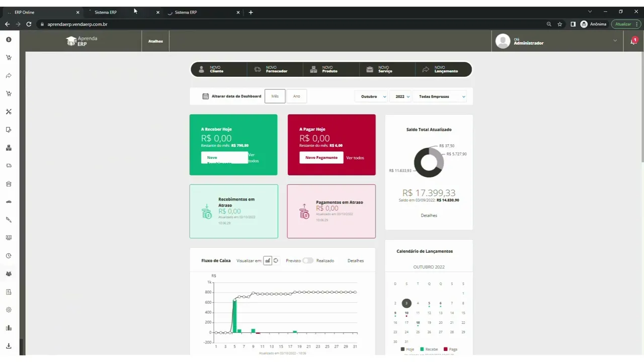Screen dimensions: 644x362
Task: Switch cash flow view to donut chart icon
Action: 276,260
